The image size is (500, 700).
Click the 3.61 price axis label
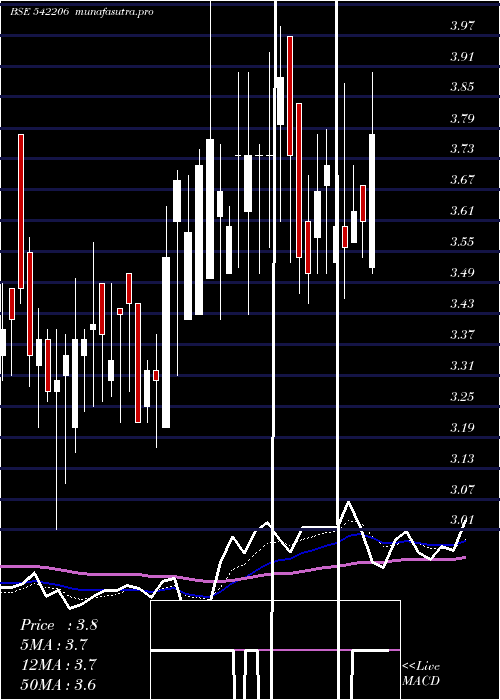(x=462, y=211)
